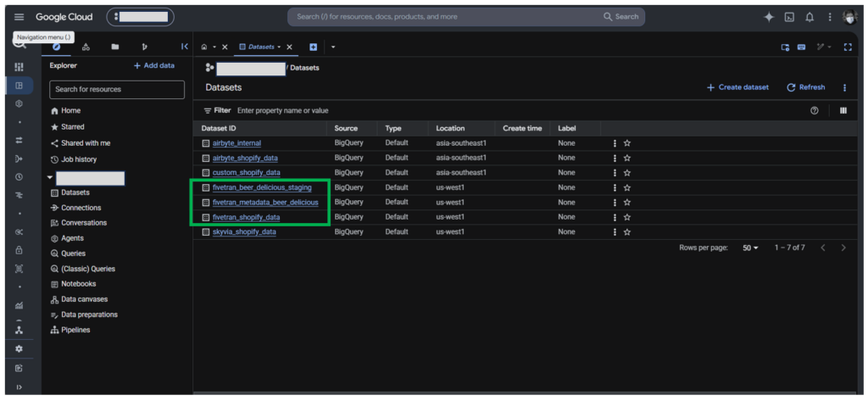The height and width of the screenshot is (401, 868).
Task: Open actions menu for skyvia_shopify_data row
Action: click(x=615, y=232)
